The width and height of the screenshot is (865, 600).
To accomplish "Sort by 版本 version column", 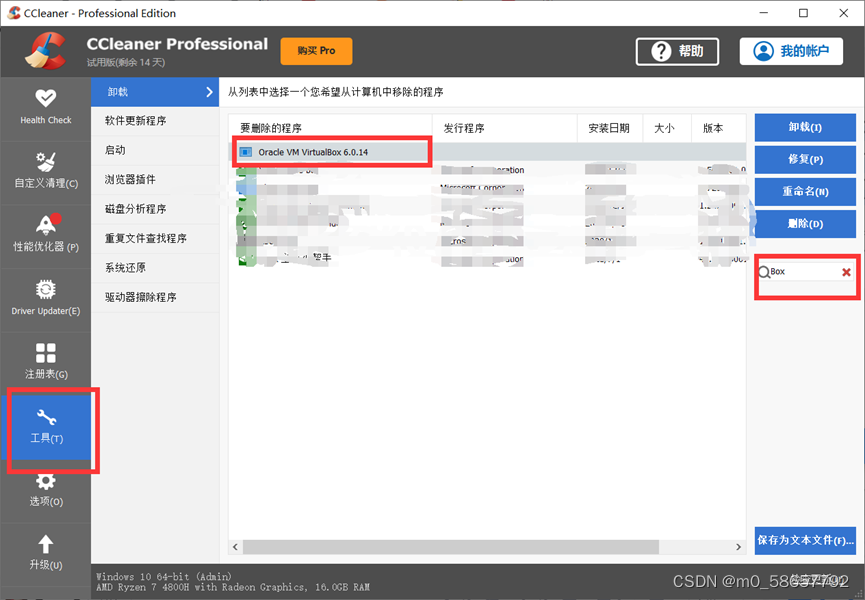I will pyautogui.click(x=718, y=128).
